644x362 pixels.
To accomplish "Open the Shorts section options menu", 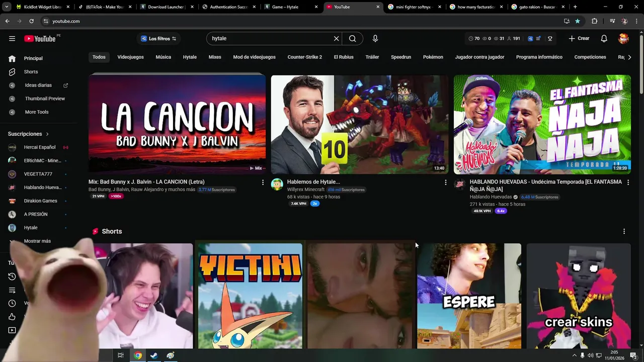I will point(624,231).
